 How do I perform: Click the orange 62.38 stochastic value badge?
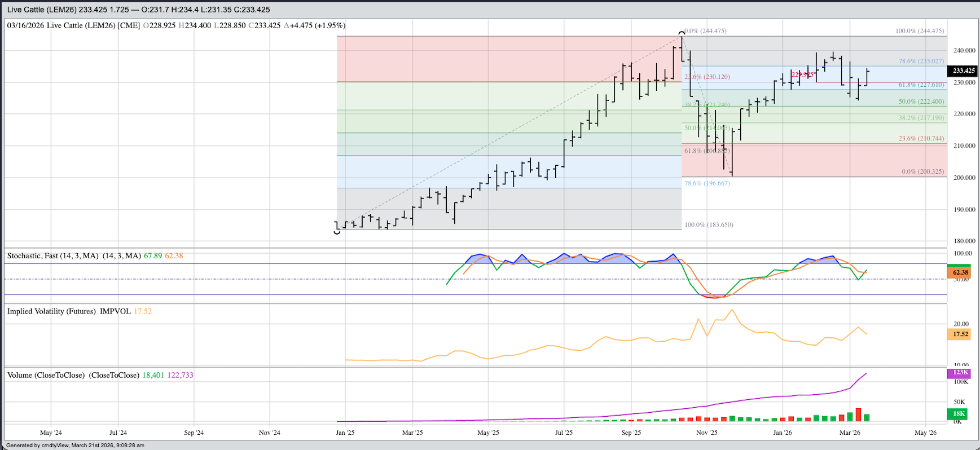[x=960, y=272]
